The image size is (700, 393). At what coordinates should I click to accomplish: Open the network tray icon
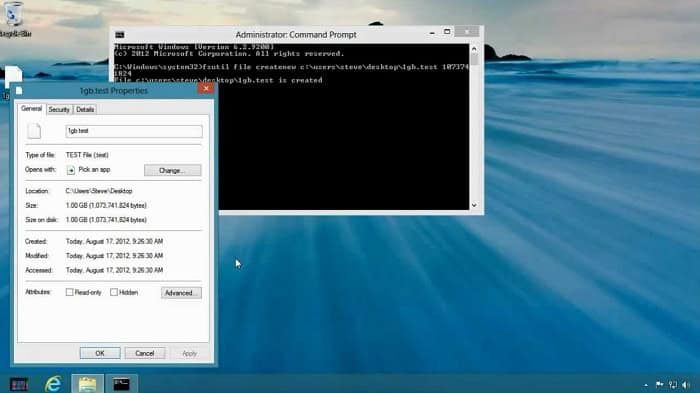[672, 385]
